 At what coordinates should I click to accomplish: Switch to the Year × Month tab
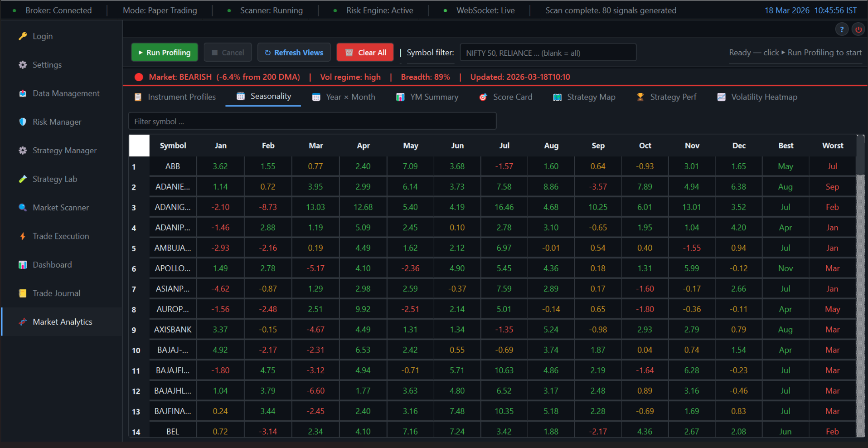(344, 97)
